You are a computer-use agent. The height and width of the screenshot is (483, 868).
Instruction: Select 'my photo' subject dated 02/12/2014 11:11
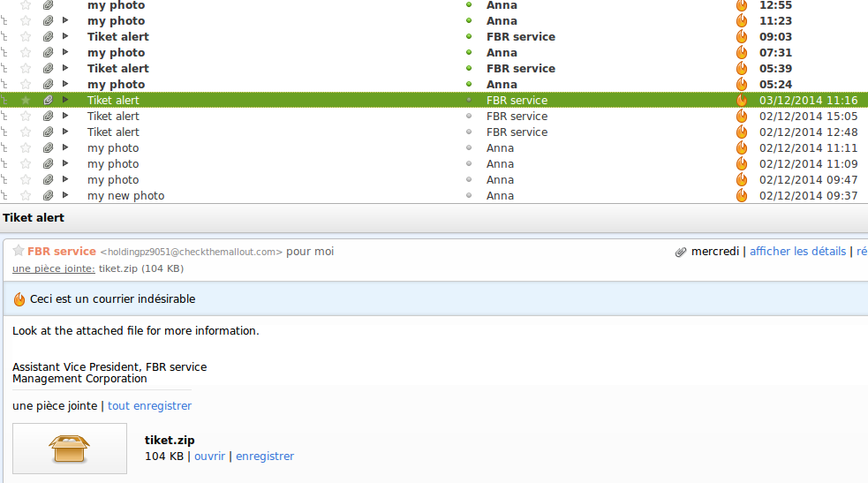113,148
